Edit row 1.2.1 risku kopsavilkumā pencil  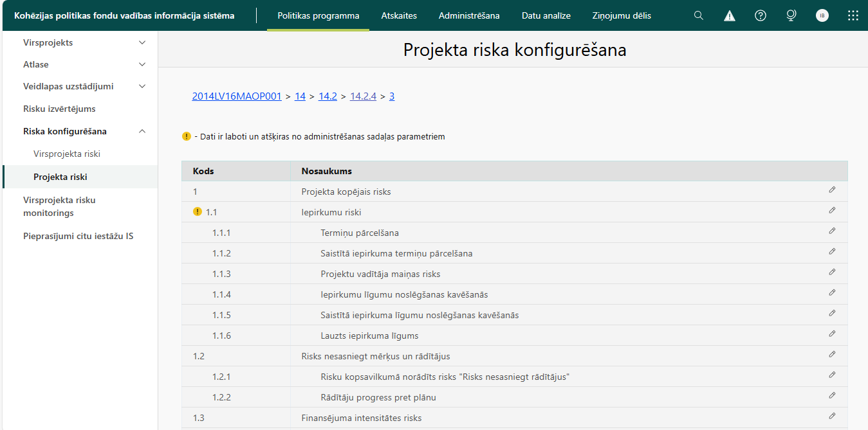[x=832, y=375]
